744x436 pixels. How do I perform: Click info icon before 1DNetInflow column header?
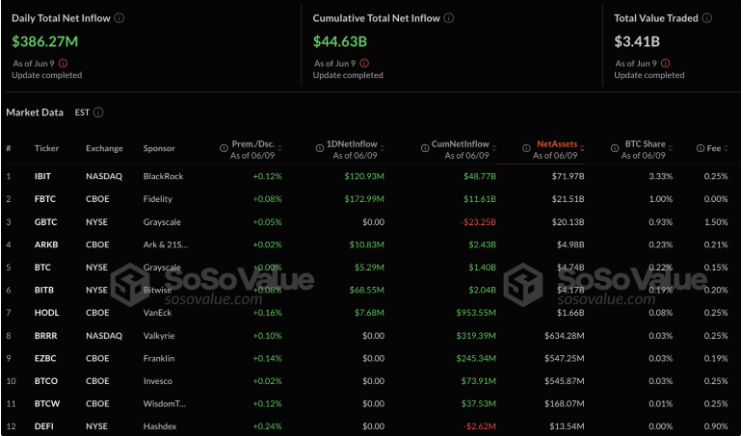[x=320, y=148]
